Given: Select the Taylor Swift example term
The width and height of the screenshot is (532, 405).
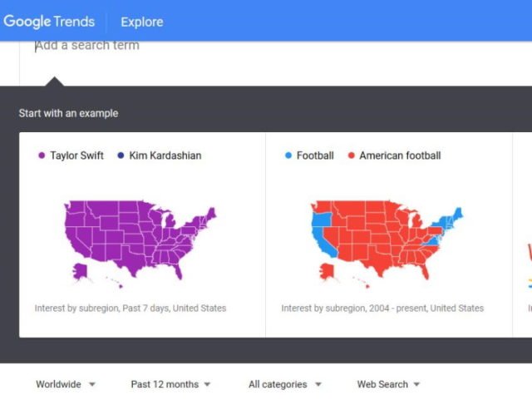Looking at the screenshot, I should [x=76, y=156].
